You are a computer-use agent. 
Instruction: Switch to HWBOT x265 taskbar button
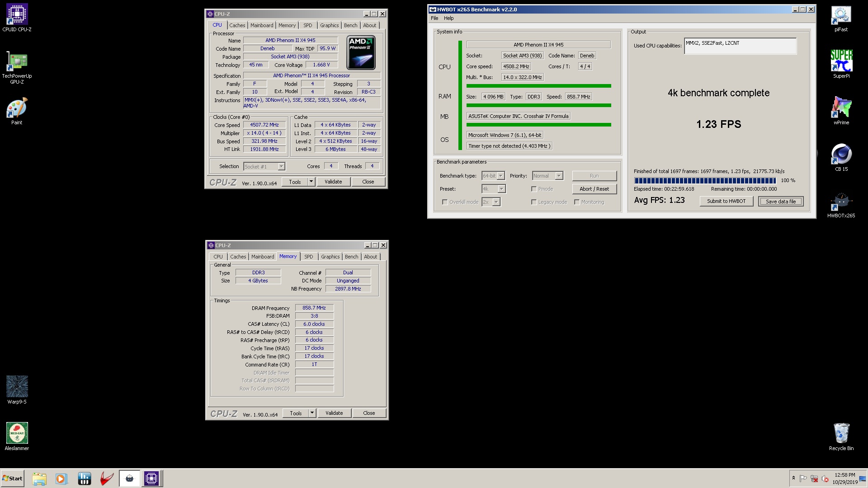(x=129, y=479)
